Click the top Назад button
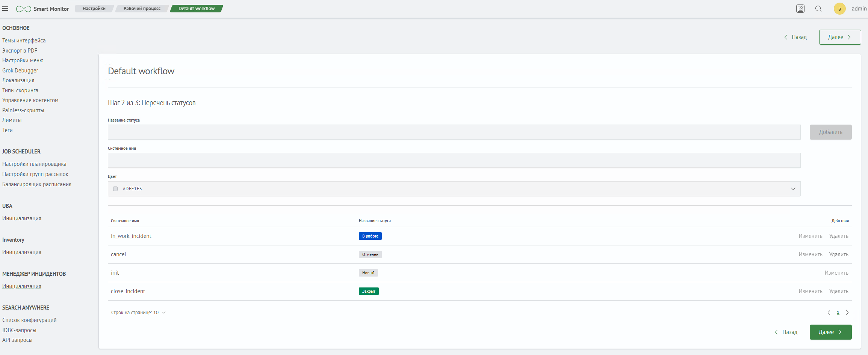The height and width of the screenshot is (355, 868). click(795, 37)
